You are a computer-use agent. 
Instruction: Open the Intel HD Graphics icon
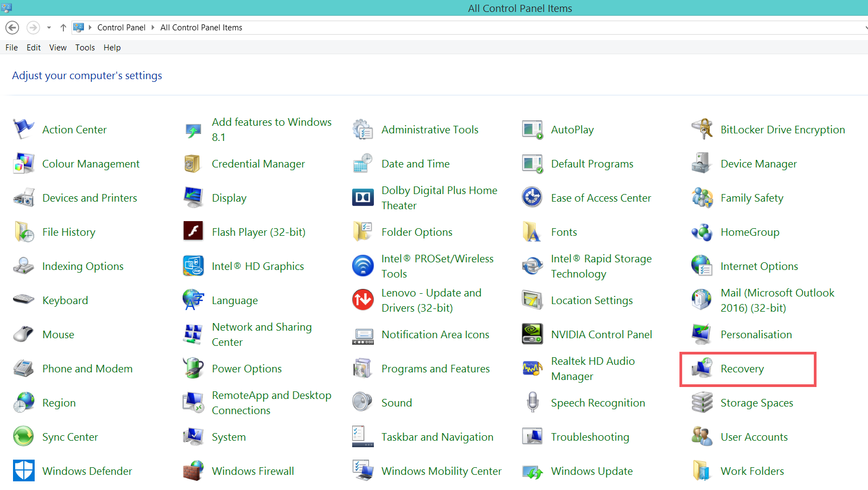point(193,266)
